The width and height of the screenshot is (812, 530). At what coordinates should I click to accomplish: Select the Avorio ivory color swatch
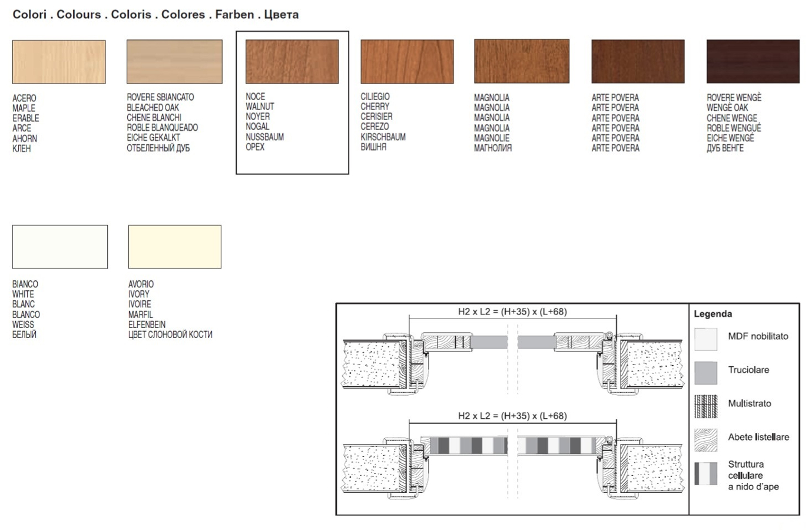(x=175, y=247)
